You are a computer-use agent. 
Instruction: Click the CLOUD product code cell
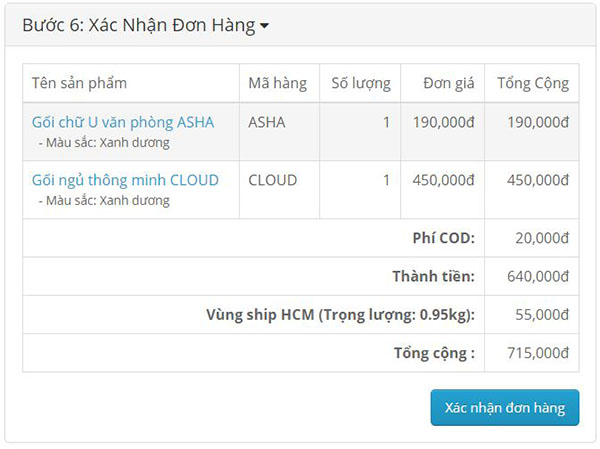click(x=272, y=181)
